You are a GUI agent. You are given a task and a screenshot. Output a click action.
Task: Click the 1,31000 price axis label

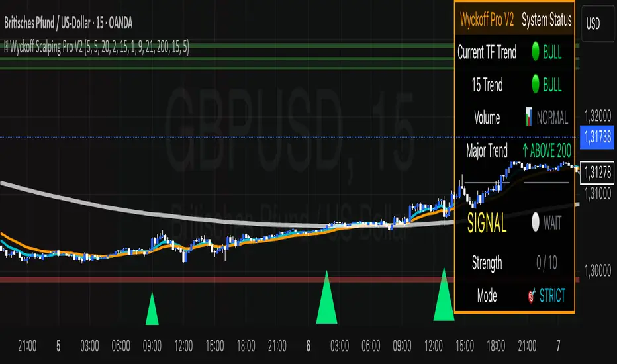pyautogui.click(x=597, y=193)
